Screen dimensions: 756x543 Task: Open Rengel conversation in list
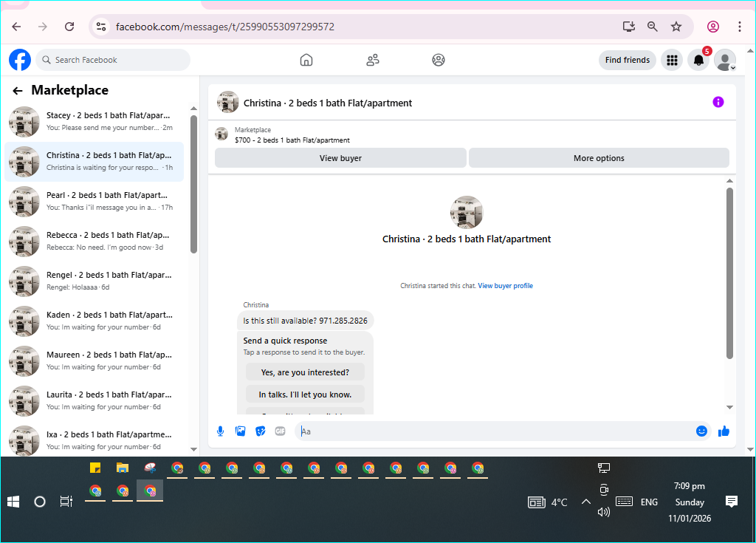pos(94,281)
